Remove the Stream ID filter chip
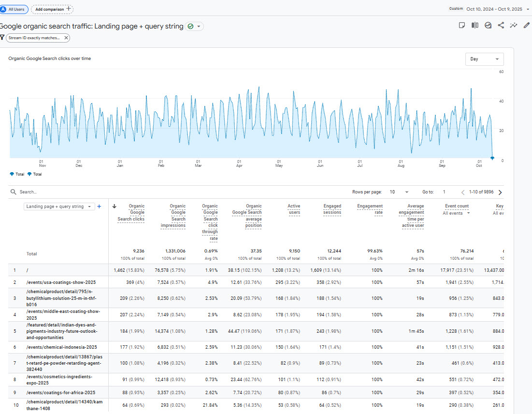 click(x=66, y=37)
